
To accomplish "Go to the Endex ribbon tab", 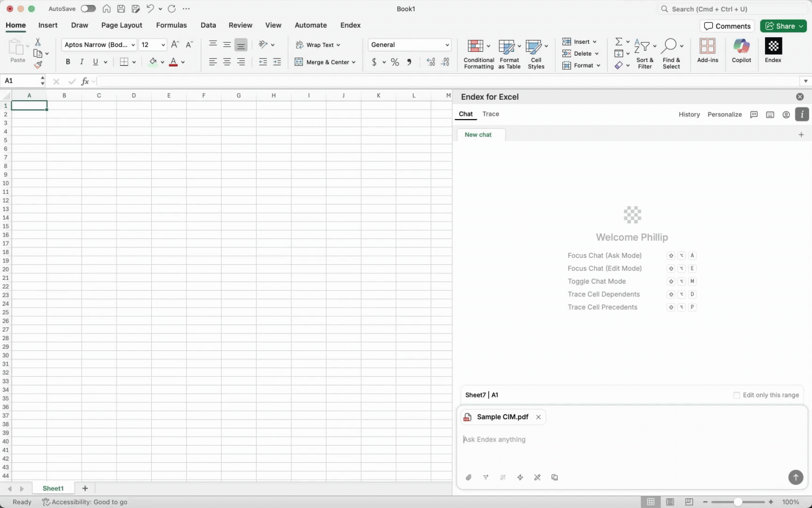I will tap(351, 25).
